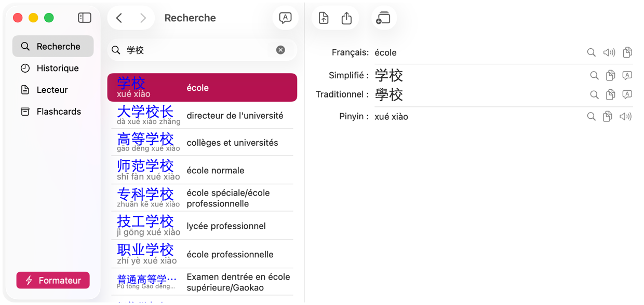Search for the Français word école

point(591,52)
